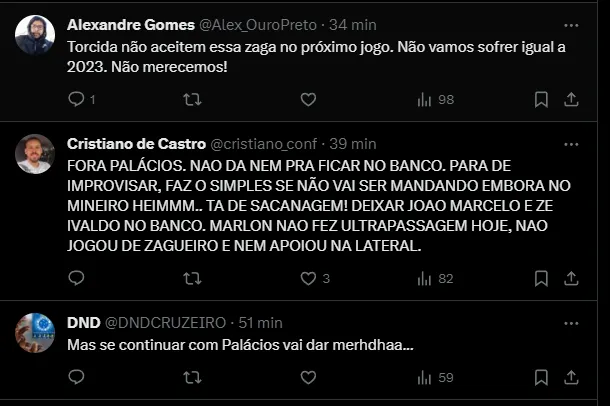Retweet Cristiano de Castro's post
This screenshot has width=610, height=406.
pos(193,278)
